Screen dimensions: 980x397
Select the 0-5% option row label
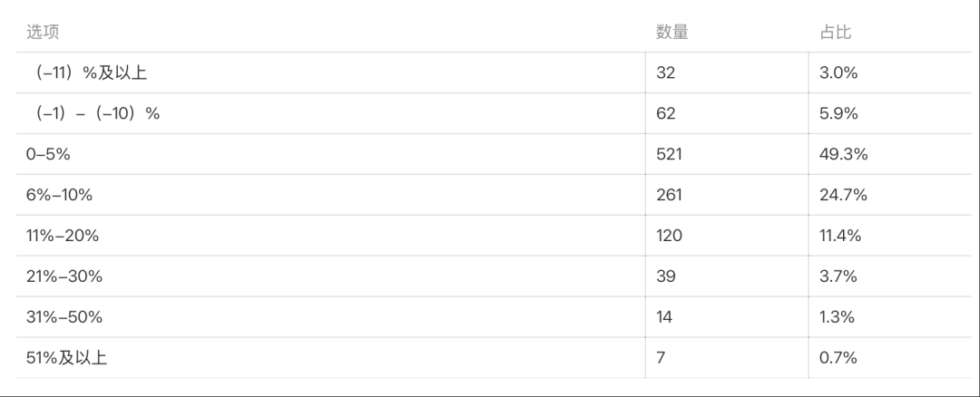pyautogui.click(x=48, y=155)
